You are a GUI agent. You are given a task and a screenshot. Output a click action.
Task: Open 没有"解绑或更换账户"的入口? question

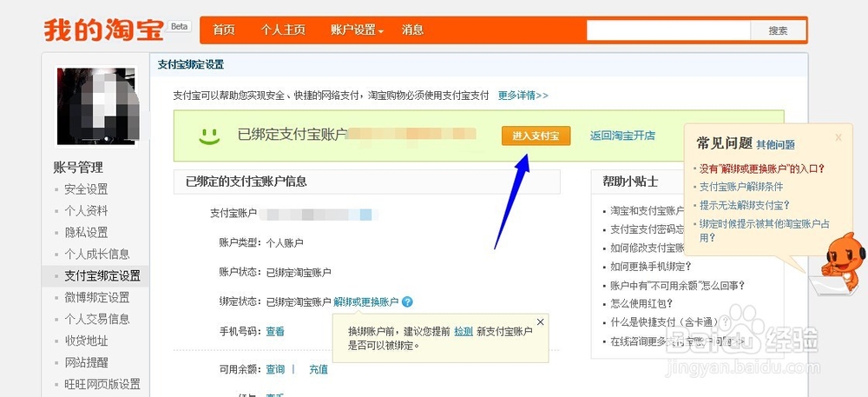pyautogui.click(x=762, y=169)
